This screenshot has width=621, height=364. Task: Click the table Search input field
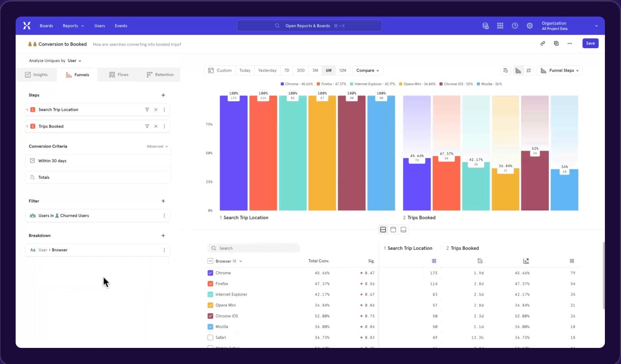[x=253, y=248]
